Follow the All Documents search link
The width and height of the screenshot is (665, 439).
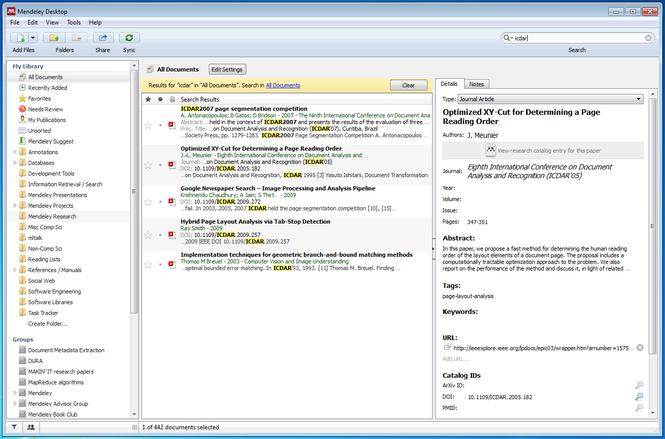[283, 85]
